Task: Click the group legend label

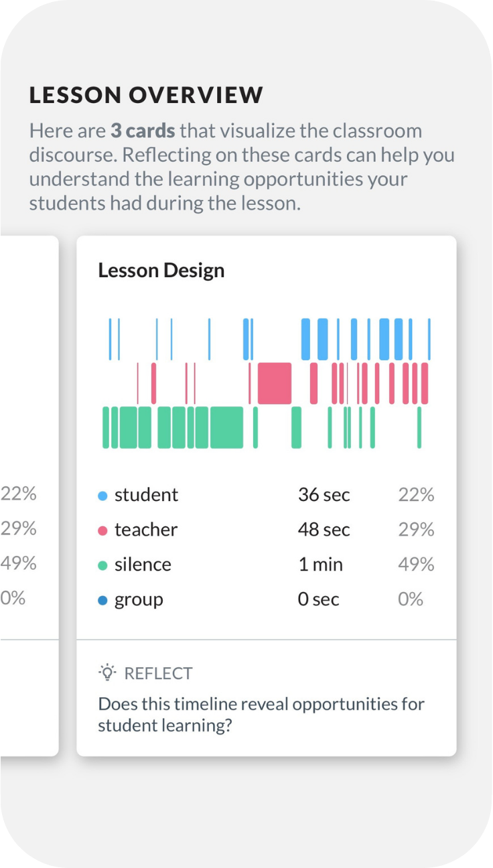Action: click(x=139, y=599)
